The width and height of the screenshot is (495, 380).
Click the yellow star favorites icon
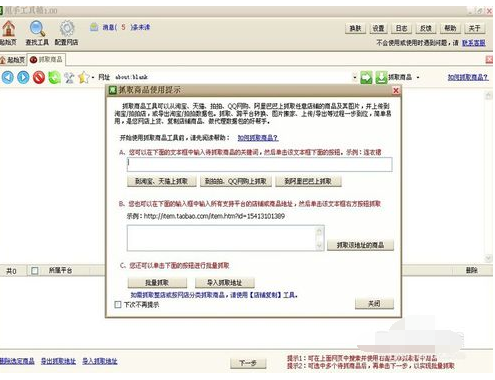coord(84,77)
